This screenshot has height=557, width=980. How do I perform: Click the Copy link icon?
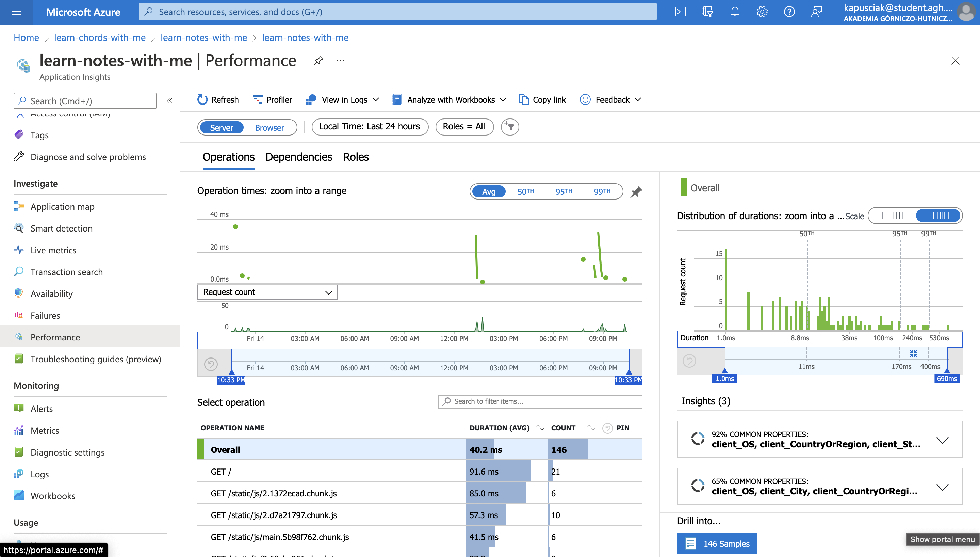pyautogui.click(x=524, y=99)
